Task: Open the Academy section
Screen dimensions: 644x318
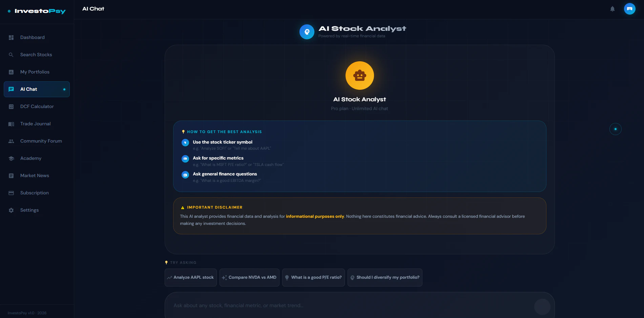Action: click(37, 158)
